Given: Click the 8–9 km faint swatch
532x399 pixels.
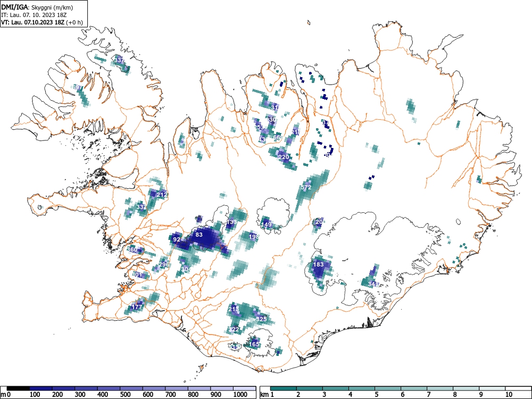Looking at the screenshot, I should tap(466, 388).
